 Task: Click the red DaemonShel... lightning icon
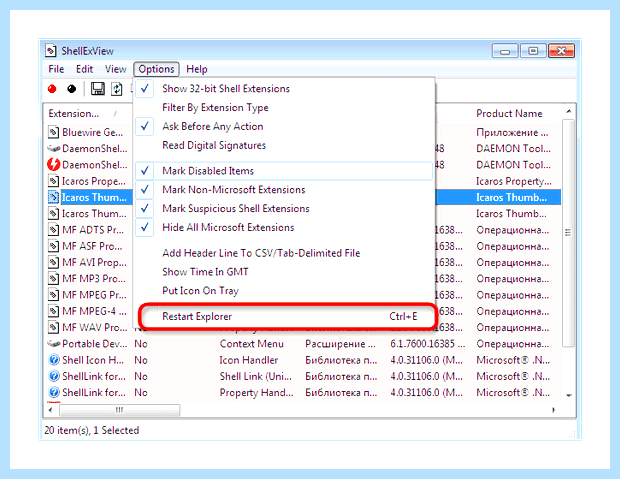(x=53, y=165)
